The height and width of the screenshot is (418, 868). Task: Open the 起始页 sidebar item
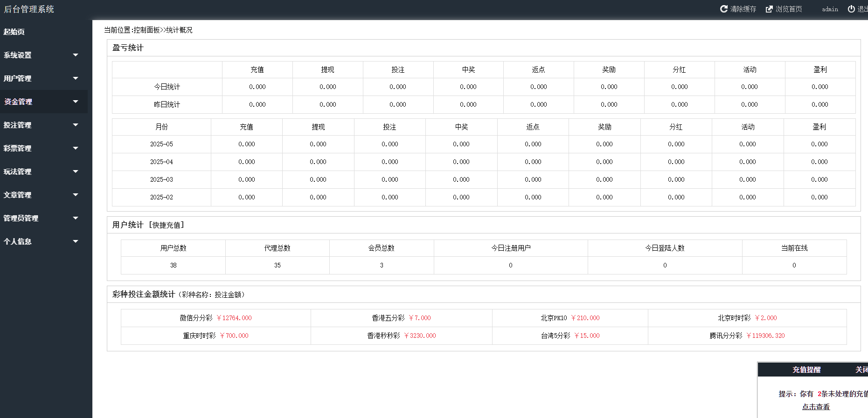(x=14, y=32)
